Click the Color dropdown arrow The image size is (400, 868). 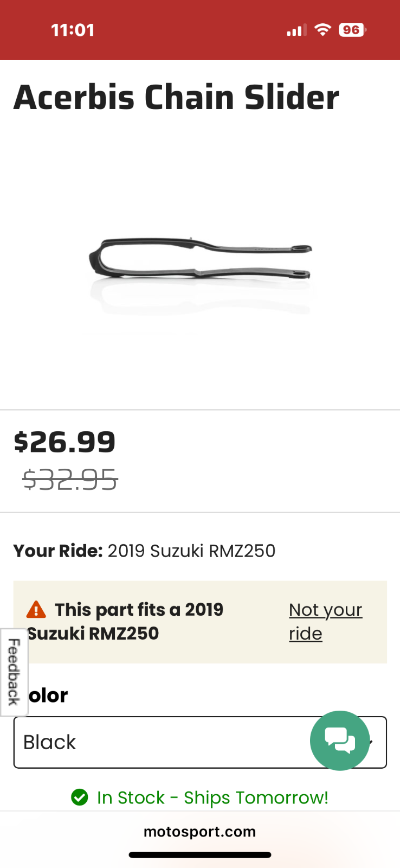[373, 742]
